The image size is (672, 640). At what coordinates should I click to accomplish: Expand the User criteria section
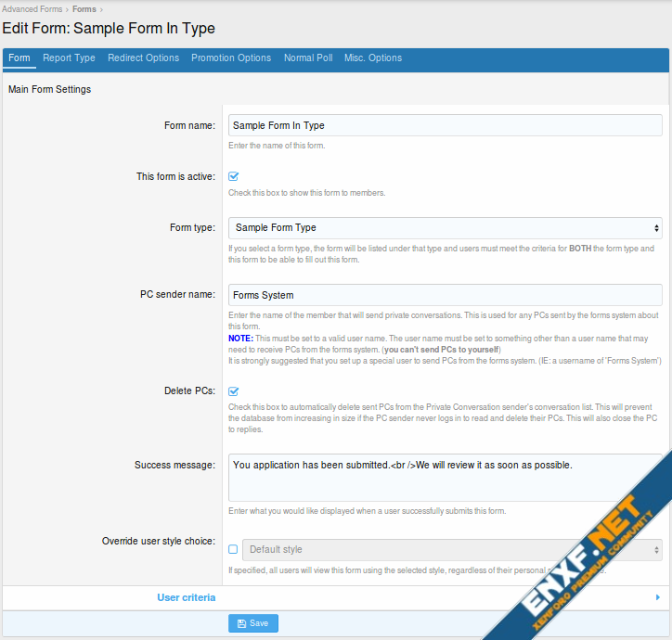336,597
